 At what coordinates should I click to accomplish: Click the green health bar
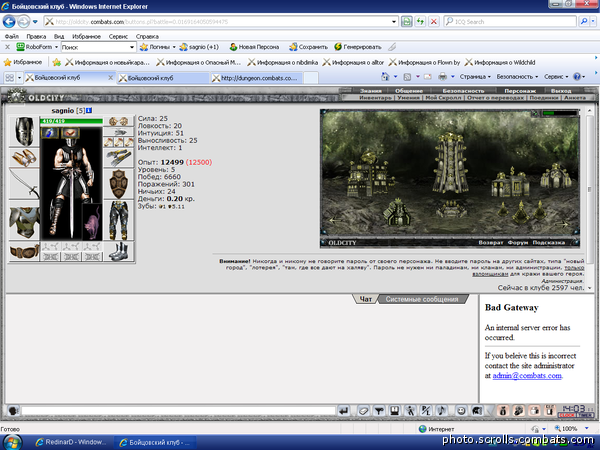(x=71, y=121)
